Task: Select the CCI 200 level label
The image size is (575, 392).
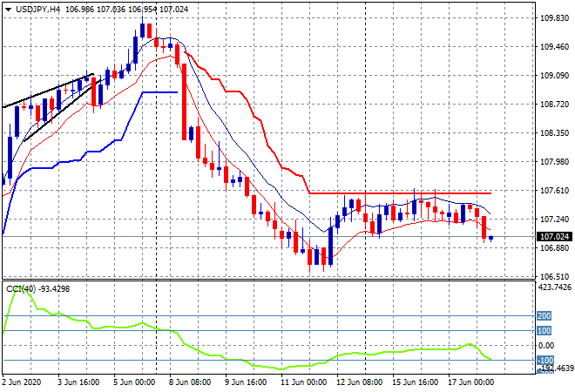Action: point(545,316)
